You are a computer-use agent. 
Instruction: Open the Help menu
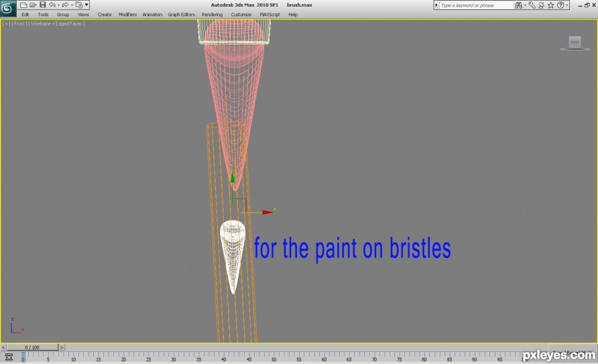(293, 15)
